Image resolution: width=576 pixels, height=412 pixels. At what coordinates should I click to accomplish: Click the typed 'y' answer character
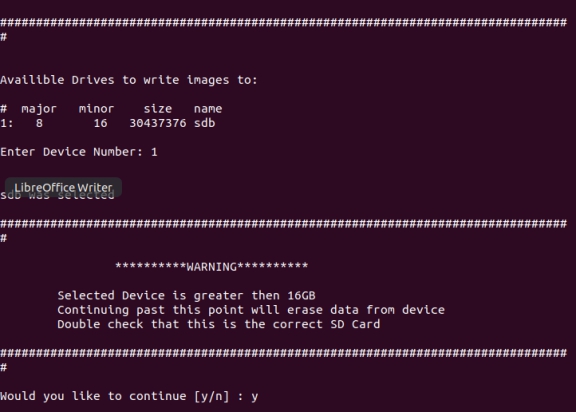(255, 397)
